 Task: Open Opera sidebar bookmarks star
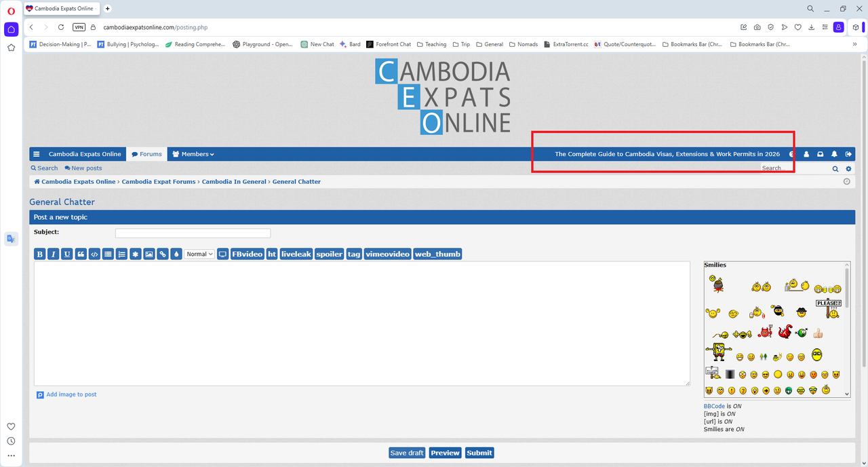click(x=11, y=48)
